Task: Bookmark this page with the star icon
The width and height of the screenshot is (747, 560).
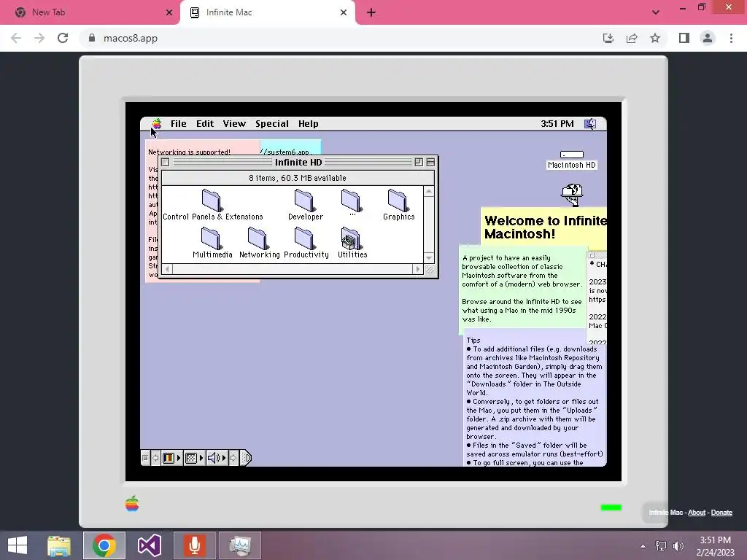Action: [x=655, y=38]
